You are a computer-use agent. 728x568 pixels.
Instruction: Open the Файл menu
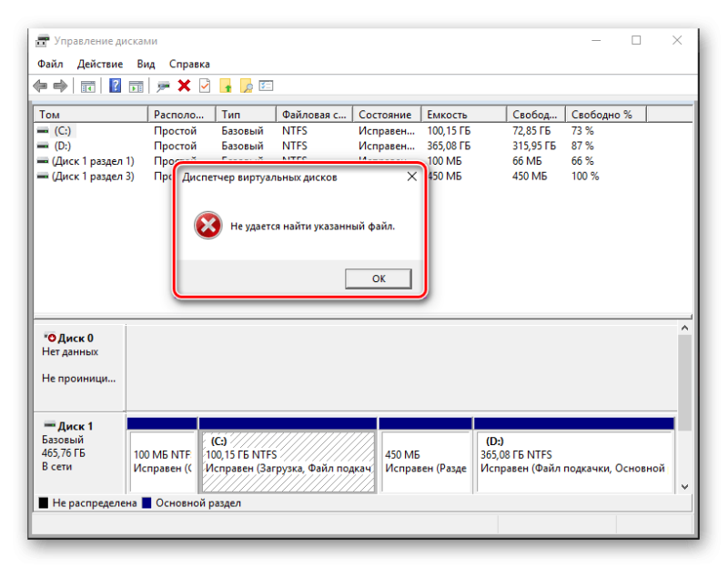point(50,64)
